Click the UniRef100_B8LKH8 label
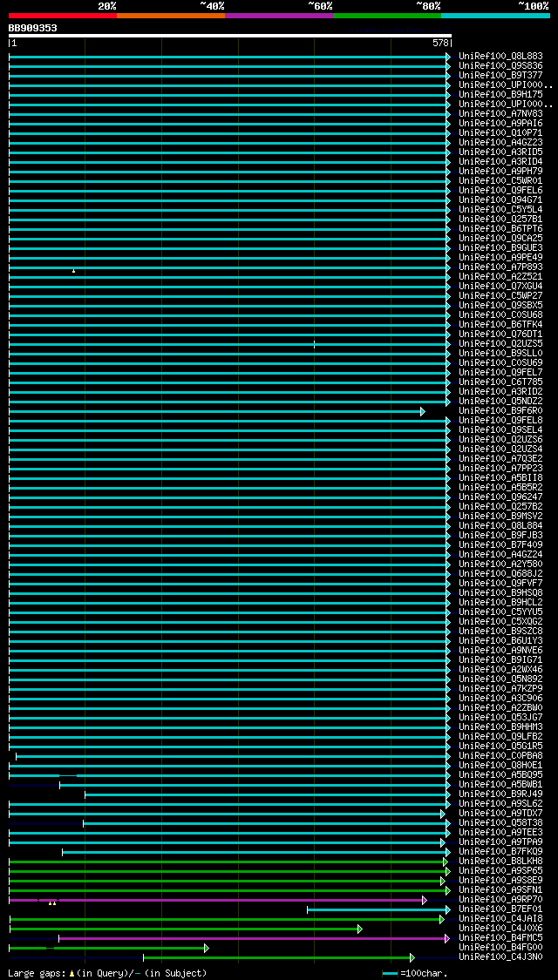This screenshot has width=558, height=980. [x=500, y=862]
